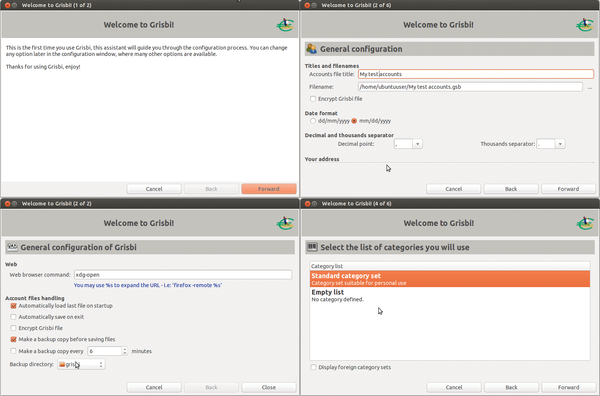Close the Welcome to Grisbi 2 of 2 window
The image size is (600, 396).
click(x=7, y=204)
